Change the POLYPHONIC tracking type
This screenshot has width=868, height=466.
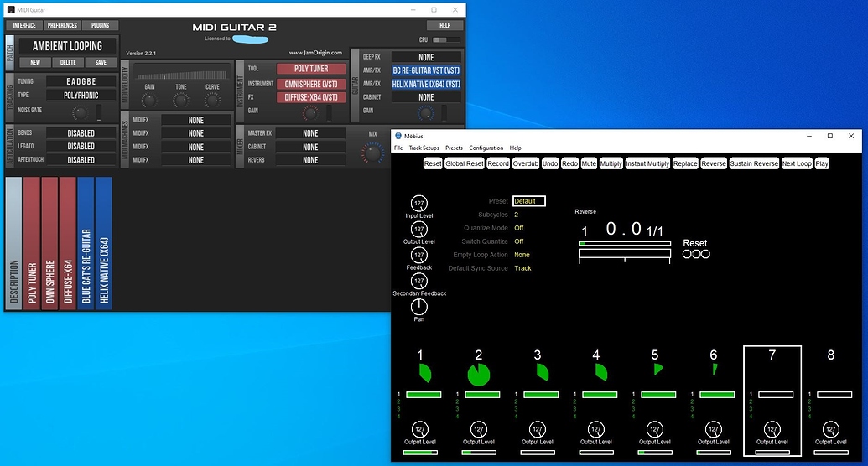[81, 96]
